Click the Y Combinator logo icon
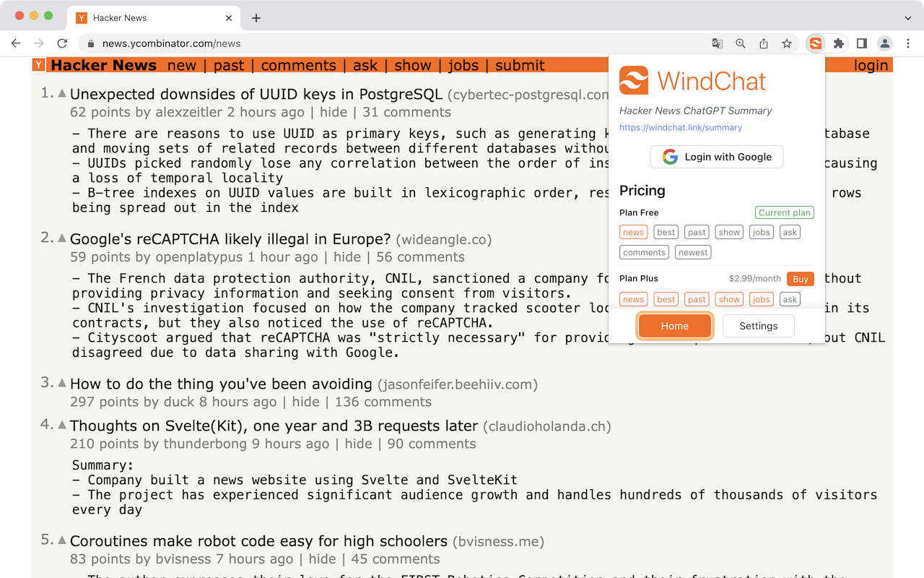The image size is (924, 578). 39,65
